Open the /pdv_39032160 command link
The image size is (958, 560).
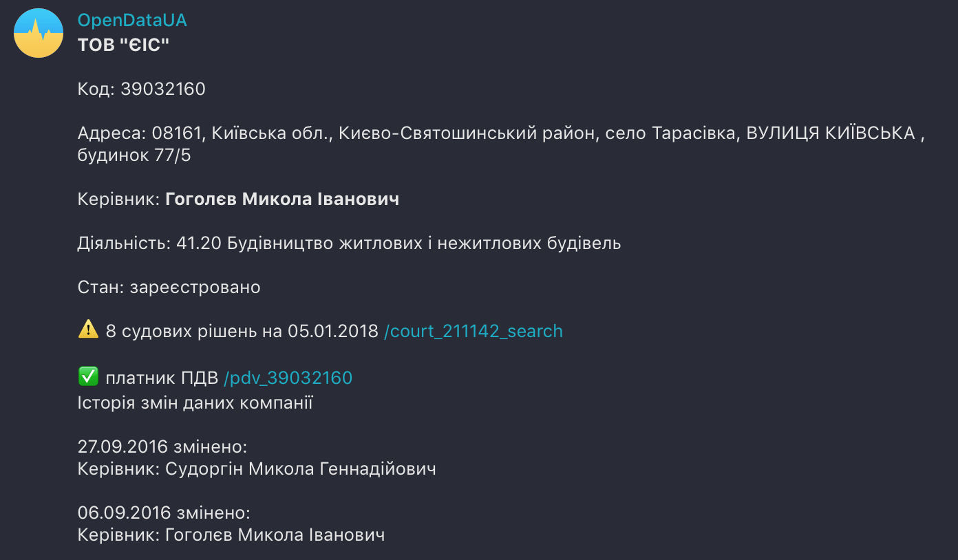(288, 378)
